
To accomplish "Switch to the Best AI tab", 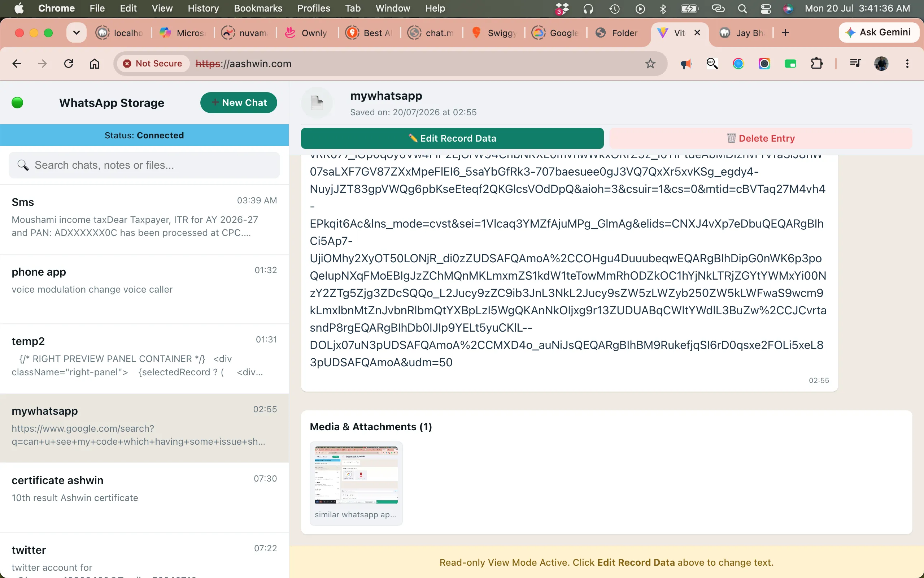I will 369,33.
